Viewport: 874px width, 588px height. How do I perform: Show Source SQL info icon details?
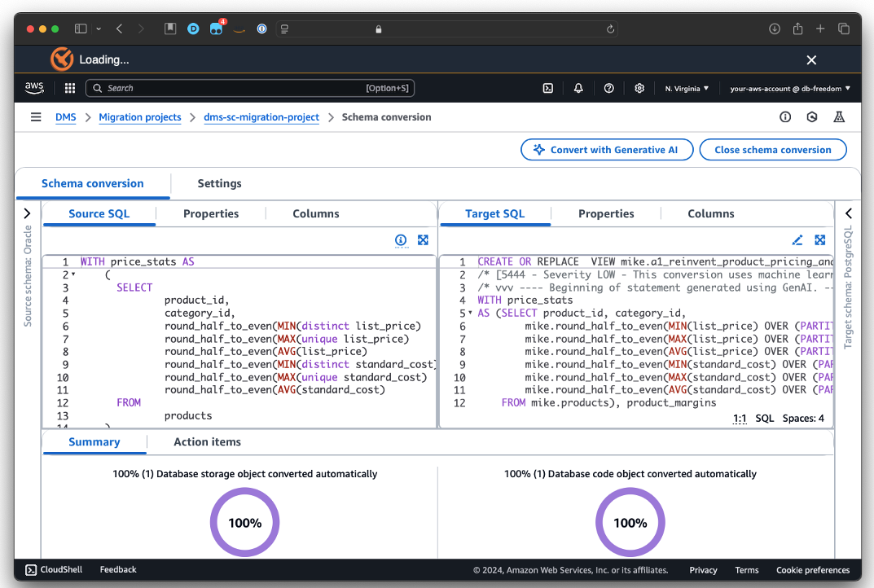point(401,240)
